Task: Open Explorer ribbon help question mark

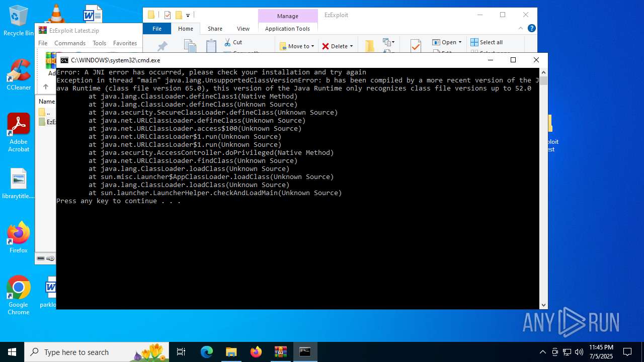Action: (x=531, y=28)
